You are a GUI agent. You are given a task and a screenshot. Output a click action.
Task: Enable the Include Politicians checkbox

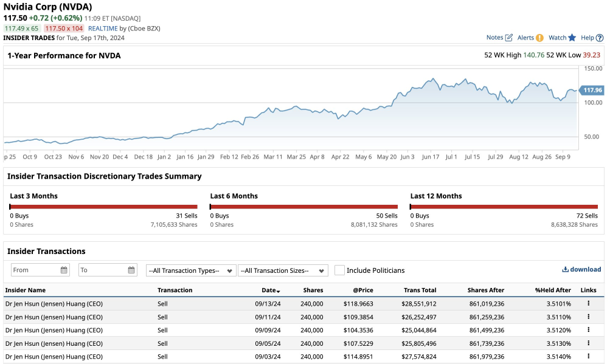[x=339, y=270]
